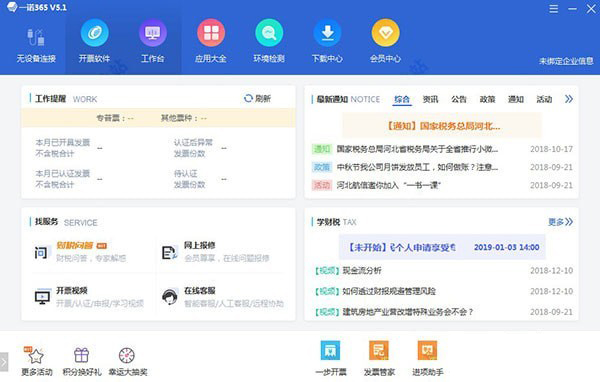
Task: Open 在线客服 online customer service
Action: tap(199, 291)
